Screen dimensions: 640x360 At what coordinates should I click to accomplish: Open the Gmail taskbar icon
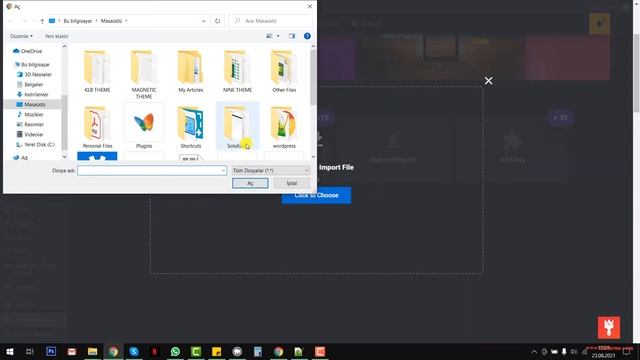[72, 351]
